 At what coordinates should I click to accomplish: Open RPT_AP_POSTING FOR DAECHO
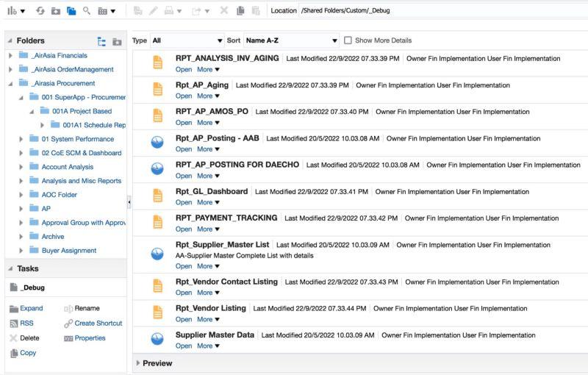click(x=183, y=176)
